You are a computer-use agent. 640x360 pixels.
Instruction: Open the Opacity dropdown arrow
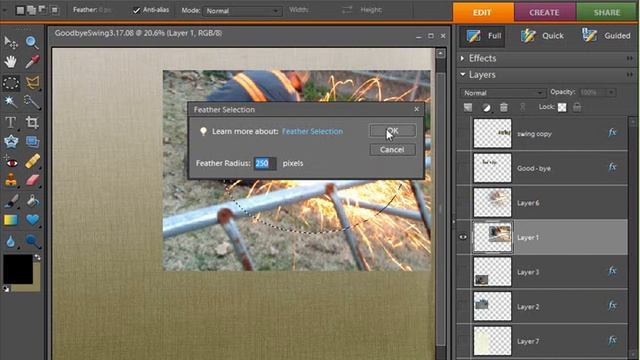point(611,93)
